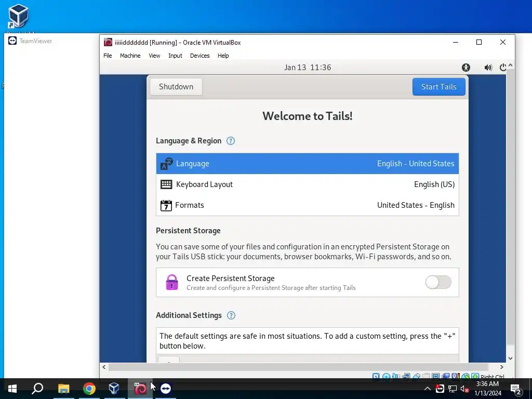Viewport: 532px width, 399px height.
Task: Click the VirtualBox USB status icon
Action: coord(416,376)
